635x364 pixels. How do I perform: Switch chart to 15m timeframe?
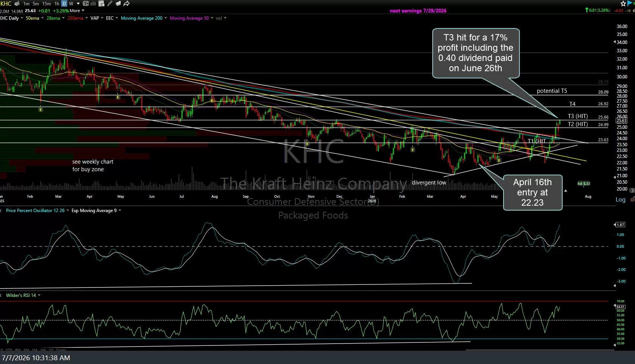(x=47, y=3)
